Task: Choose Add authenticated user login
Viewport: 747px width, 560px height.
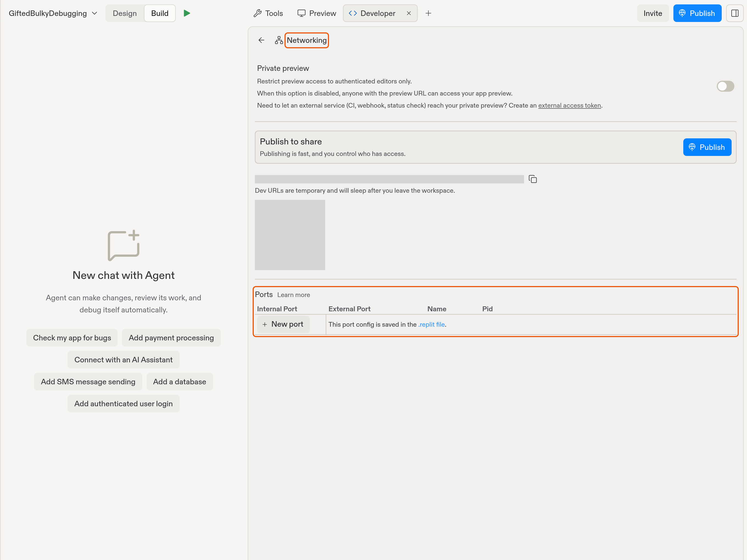Action: [123, 403]
